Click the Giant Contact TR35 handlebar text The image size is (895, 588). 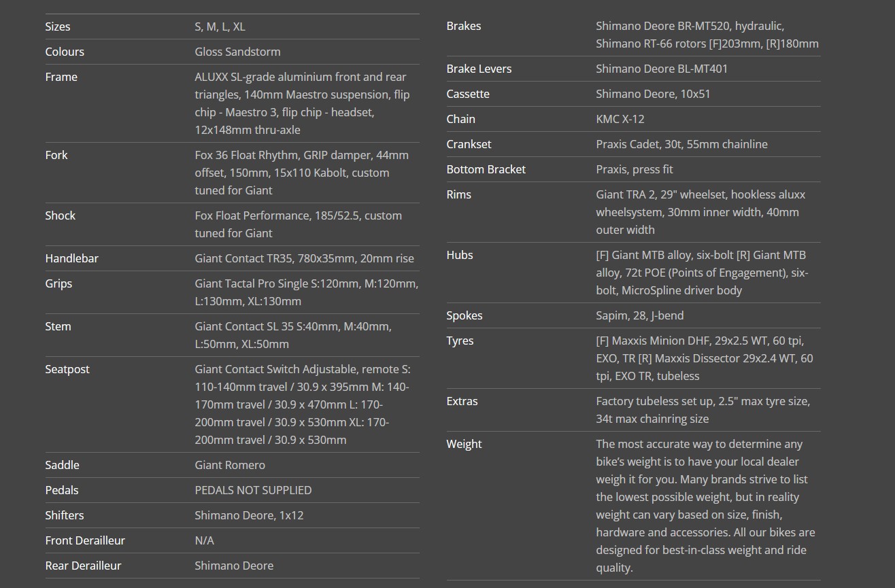[304, 258]
